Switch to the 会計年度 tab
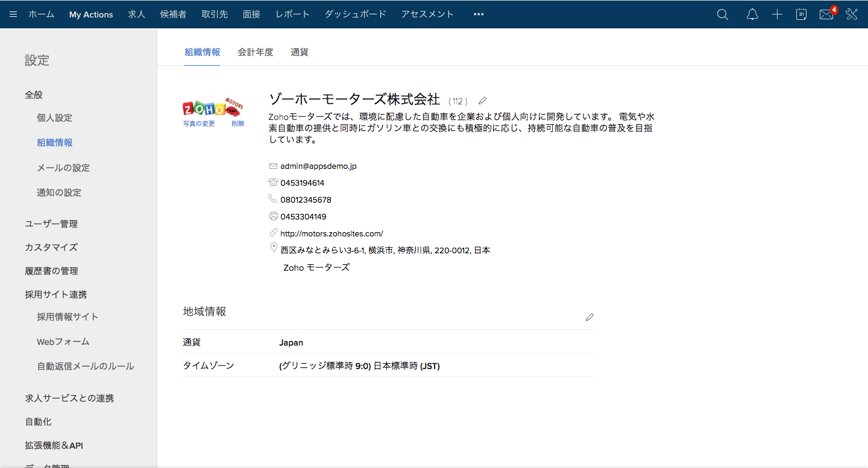Viewport: 868px width, 468px height. click(256, 52)
